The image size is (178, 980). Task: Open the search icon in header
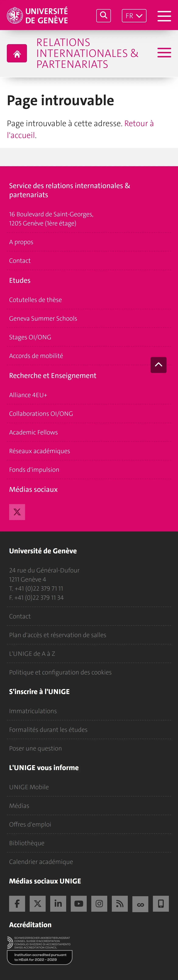click(103, 16)
